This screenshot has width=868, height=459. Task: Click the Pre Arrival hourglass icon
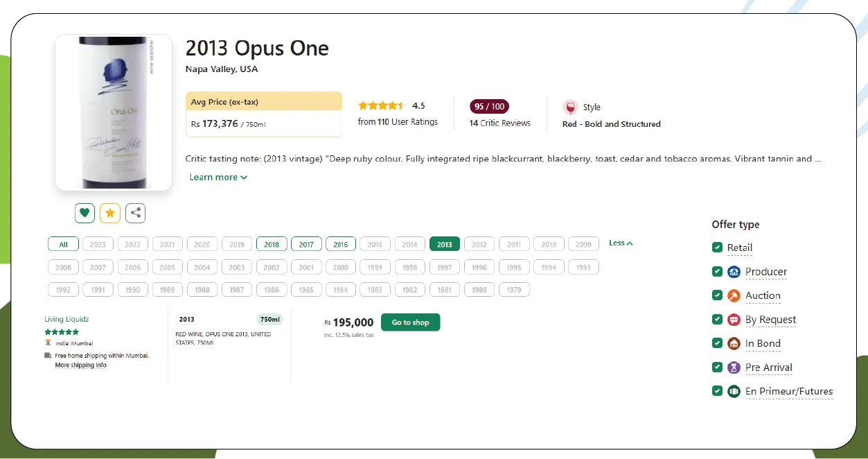(x=734, y=367)
